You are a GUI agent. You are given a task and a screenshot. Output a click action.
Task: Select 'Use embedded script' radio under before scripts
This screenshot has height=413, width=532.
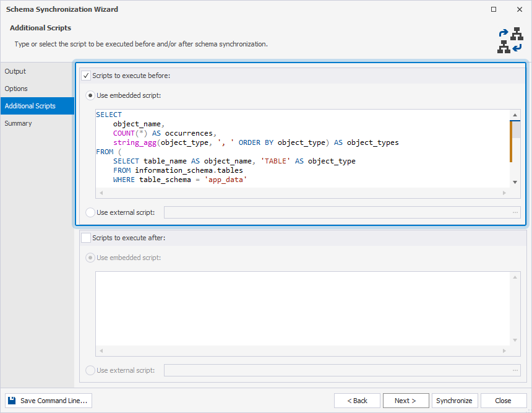tap(90, 95)
